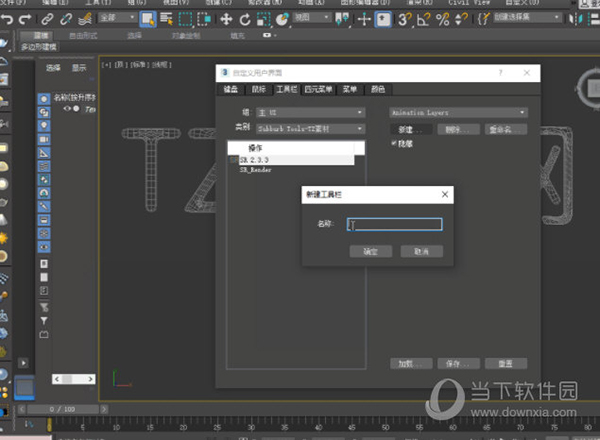Activate the Select and Move tool
The image size is (600, 440).
[x=227, y=19]
